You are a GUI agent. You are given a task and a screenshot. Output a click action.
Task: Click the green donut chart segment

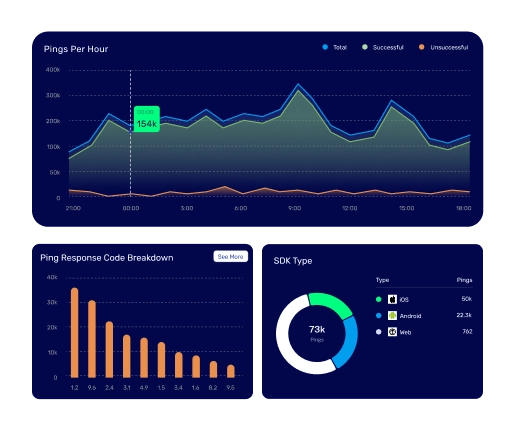tap(333, 302)
